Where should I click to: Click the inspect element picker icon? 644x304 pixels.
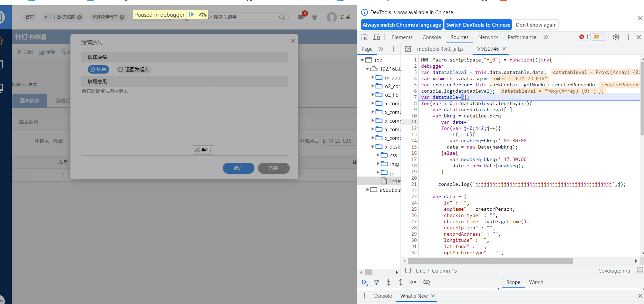coord(364,37)
